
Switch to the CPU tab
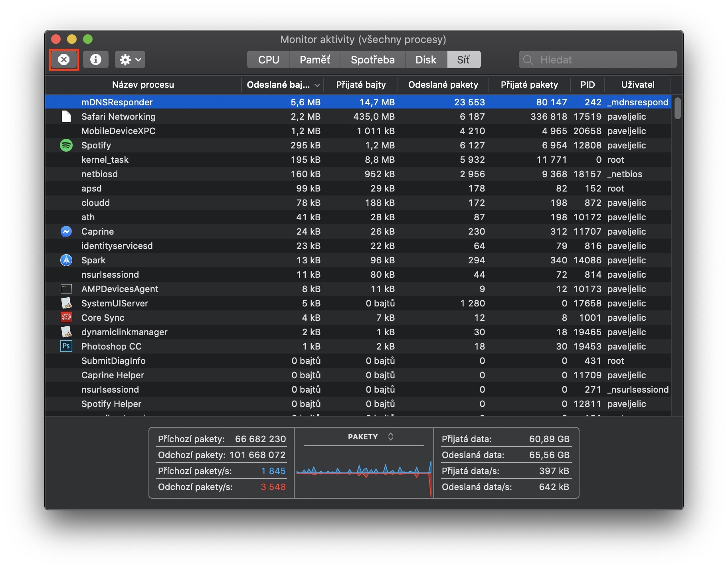[x=268, y=60]
